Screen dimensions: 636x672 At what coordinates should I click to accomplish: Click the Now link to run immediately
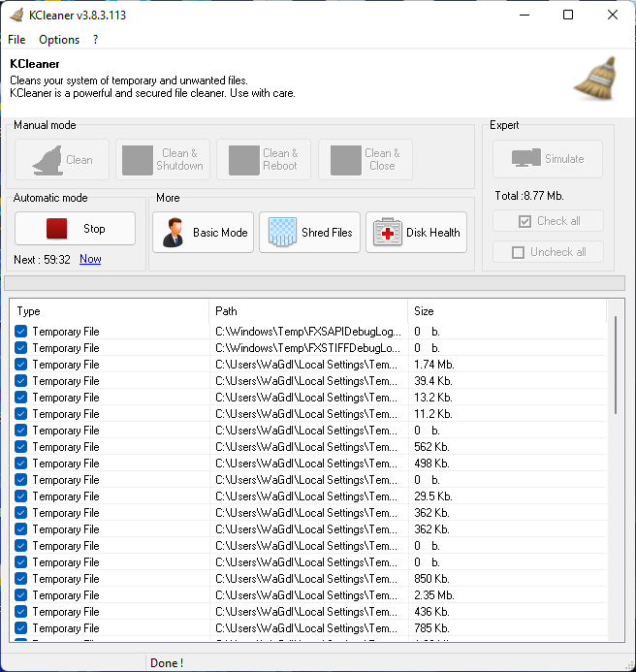pyautogui.click(x=90, y=259)
